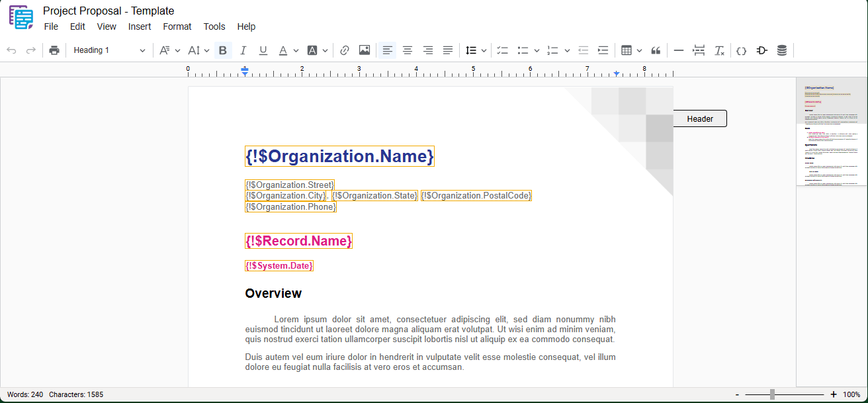The width and height of the screenshot is (868, 403).
Task: Open the Insert menu
Action: pos(140,26)
